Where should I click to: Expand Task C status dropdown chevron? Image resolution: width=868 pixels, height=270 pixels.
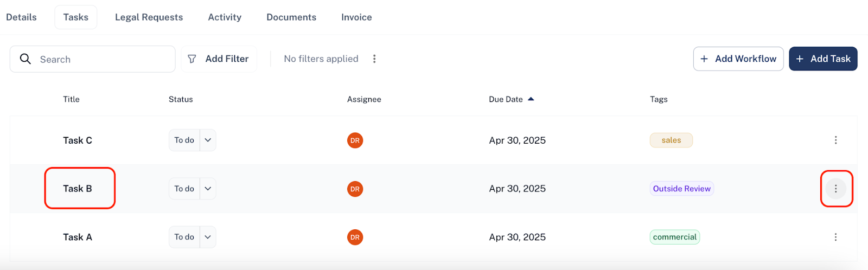coord(208,140)
